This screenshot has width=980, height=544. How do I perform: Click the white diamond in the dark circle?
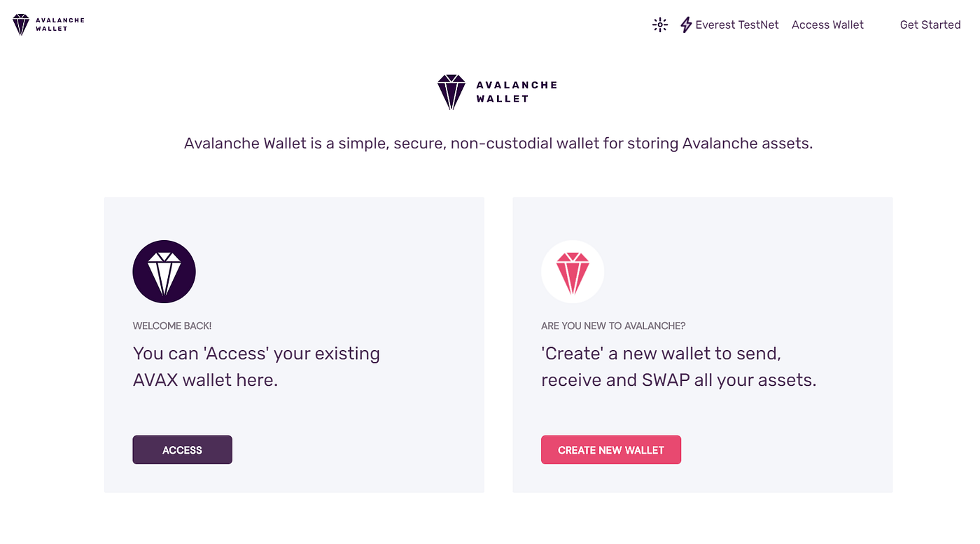pyautogui.click(x=164, y=272)
